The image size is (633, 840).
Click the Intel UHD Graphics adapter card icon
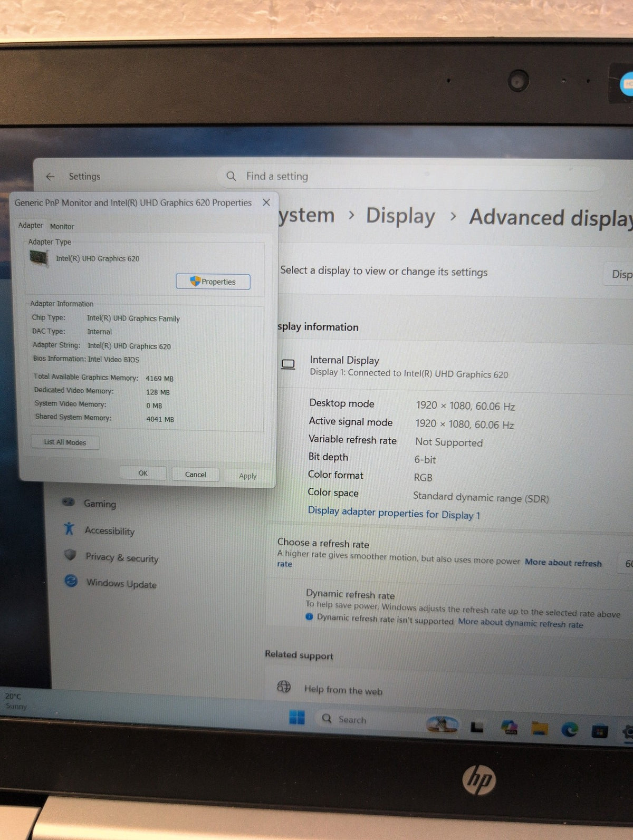(x=39, y=258)
